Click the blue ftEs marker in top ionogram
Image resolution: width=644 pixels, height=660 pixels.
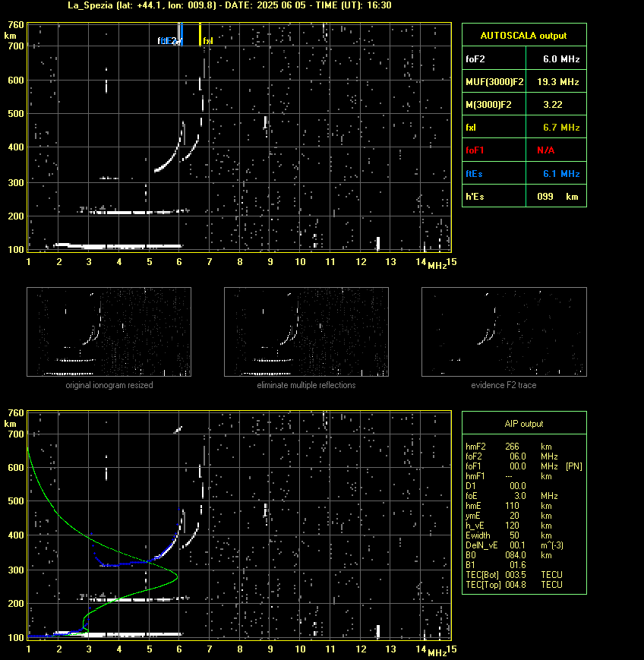click(x=182, y=34)
